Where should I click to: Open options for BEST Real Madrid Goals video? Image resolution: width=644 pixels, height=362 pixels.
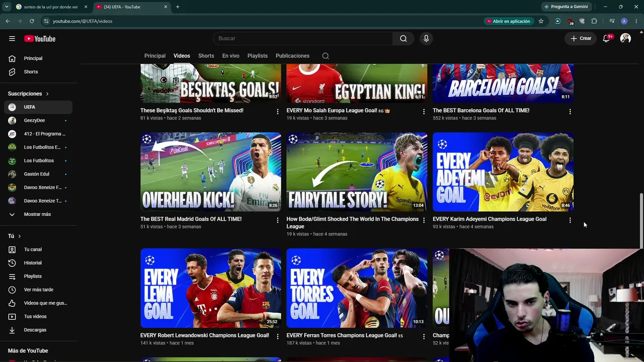pyautogui.click(x=277, y=220)
